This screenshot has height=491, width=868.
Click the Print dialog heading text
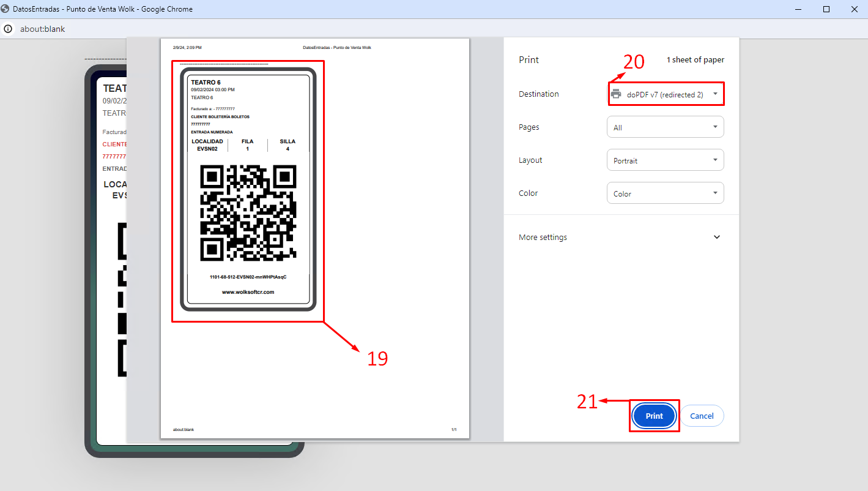(529, 60)
